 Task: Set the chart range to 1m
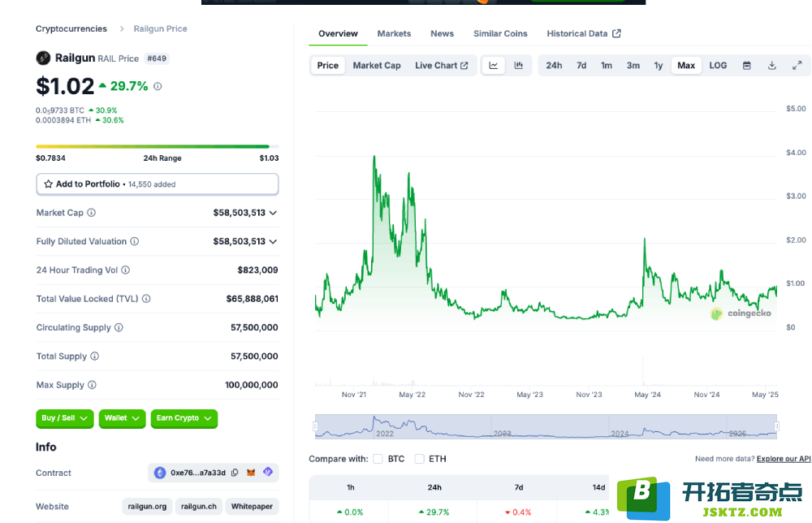tap(607, 65)
